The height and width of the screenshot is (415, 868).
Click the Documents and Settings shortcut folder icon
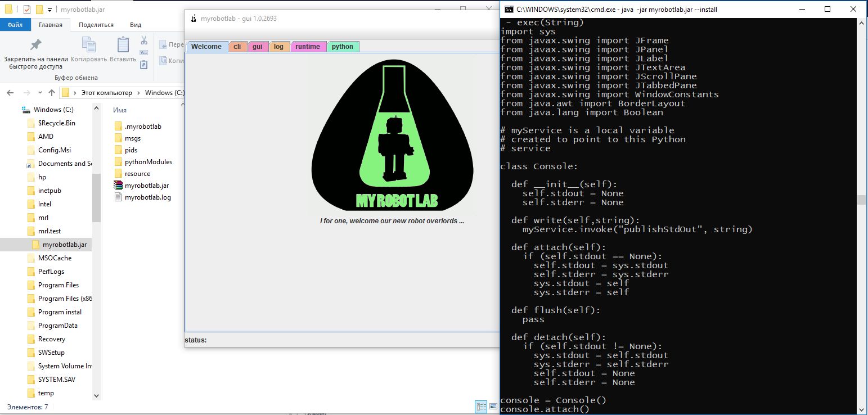[x=31, y=164]
